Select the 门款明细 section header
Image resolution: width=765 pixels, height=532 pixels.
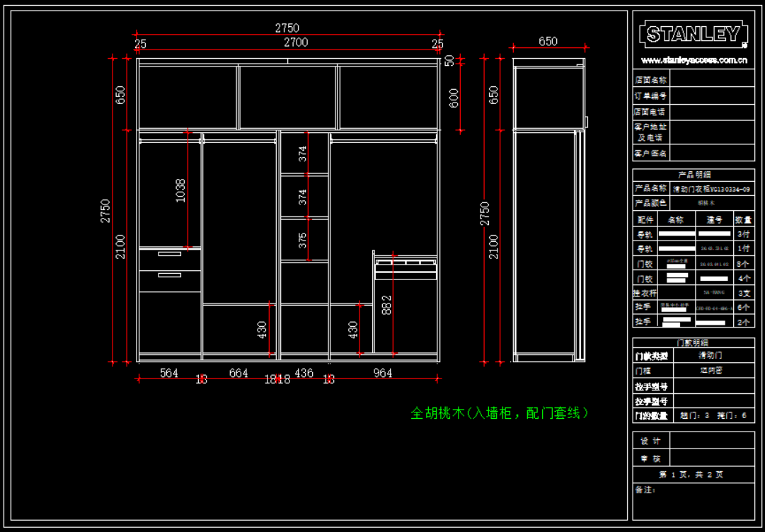pos(694,342)
